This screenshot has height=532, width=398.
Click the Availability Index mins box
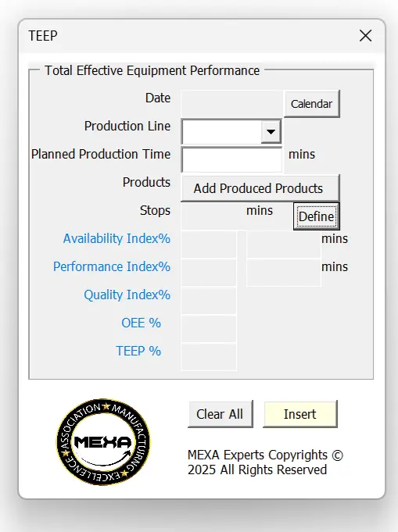coord(284,245)
